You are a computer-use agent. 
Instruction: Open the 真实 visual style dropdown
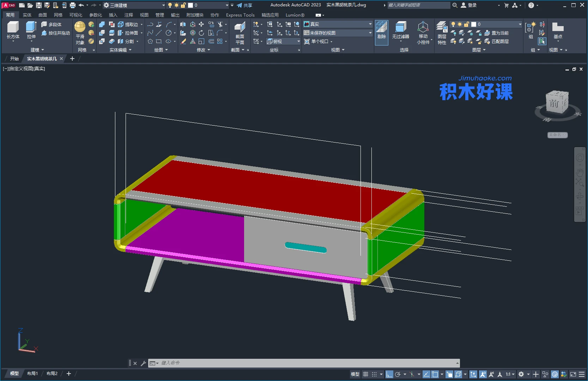(x=369, y=24)
